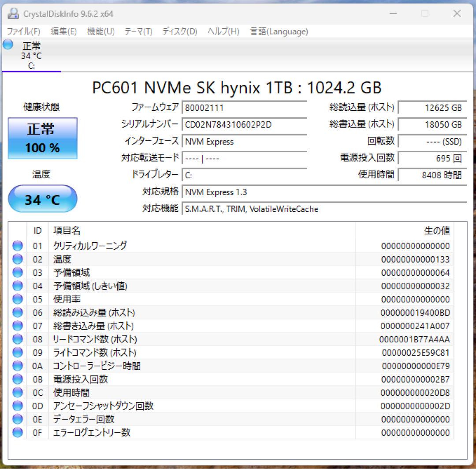
Task: Click the CrystalDiskInfo app icon in title bar
Action: [x=13, y=14]
